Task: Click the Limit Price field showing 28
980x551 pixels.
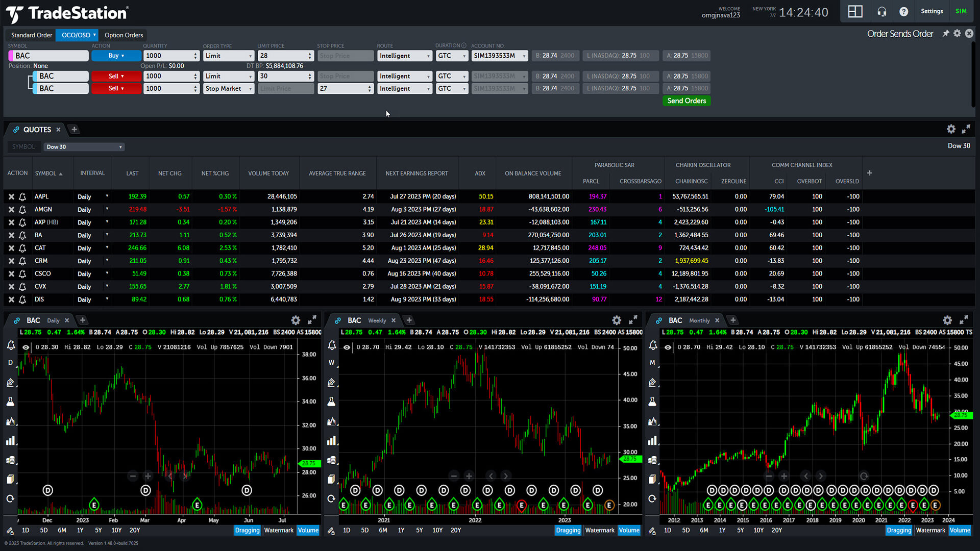Action: click(282, 56)
